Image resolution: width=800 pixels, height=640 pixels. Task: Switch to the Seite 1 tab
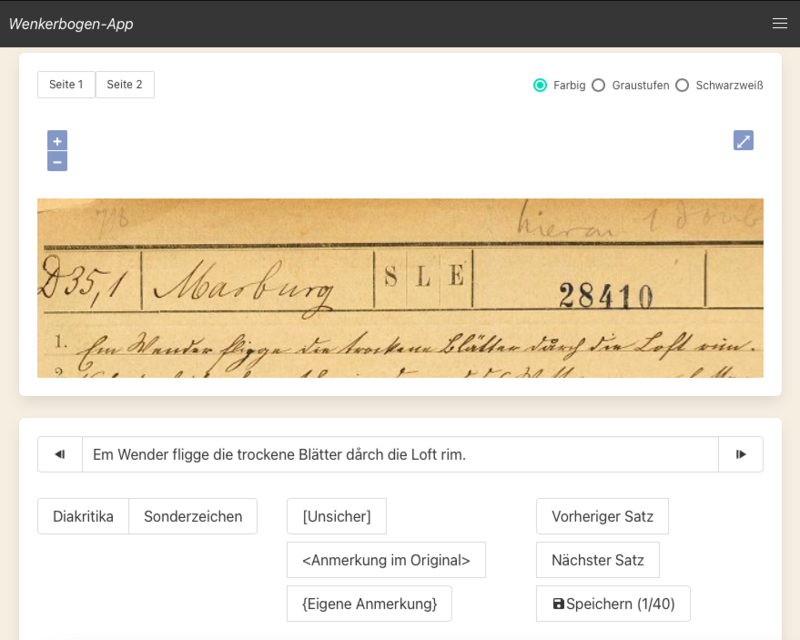pyautogui.click(x=66, y=85)
